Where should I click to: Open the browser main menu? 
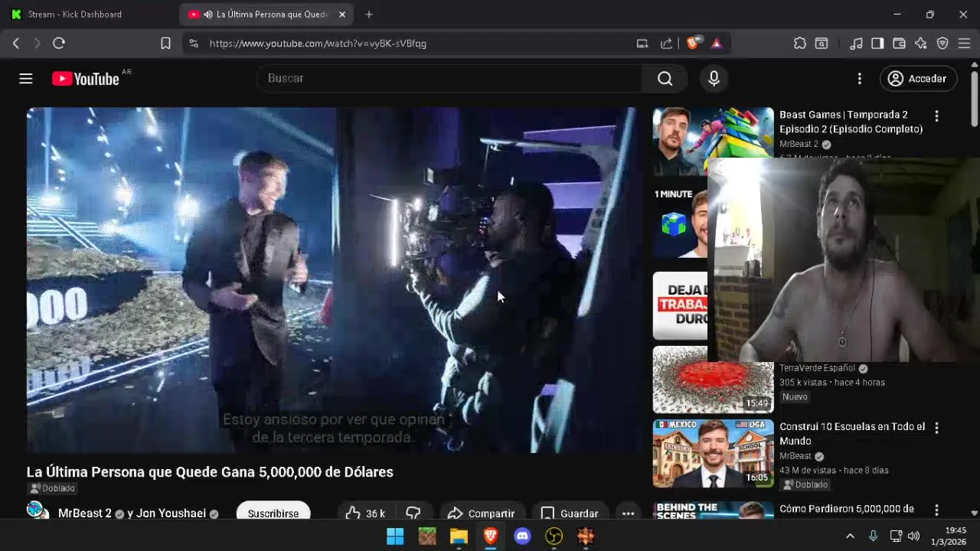tap(964, 44)
